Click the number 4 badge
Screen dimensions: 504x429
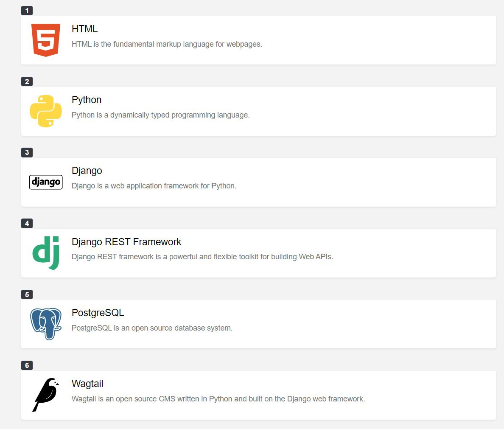(27, 224)
